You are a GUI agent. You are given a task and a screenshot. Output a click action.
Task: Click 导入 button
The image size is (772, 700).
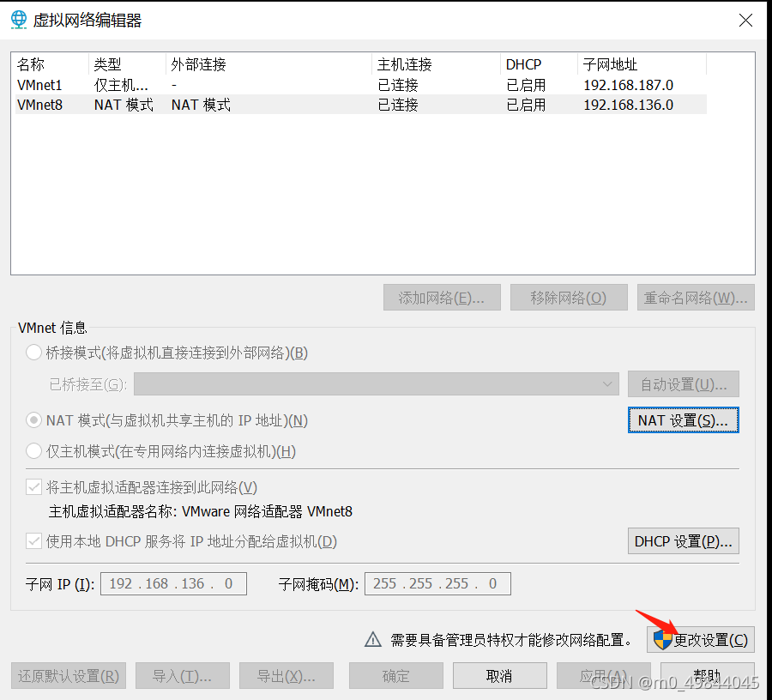coord(182,676)
